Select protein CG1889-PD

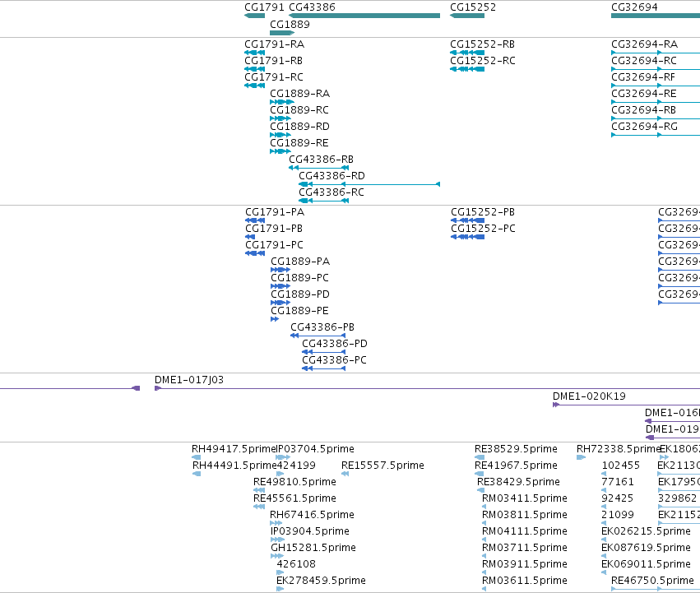(x=300, y=294)
